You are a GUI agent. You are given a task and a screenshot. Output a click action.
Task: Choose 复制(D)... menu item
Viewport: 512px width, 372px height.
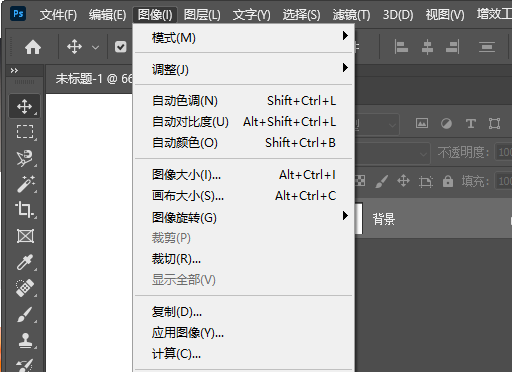244,312
